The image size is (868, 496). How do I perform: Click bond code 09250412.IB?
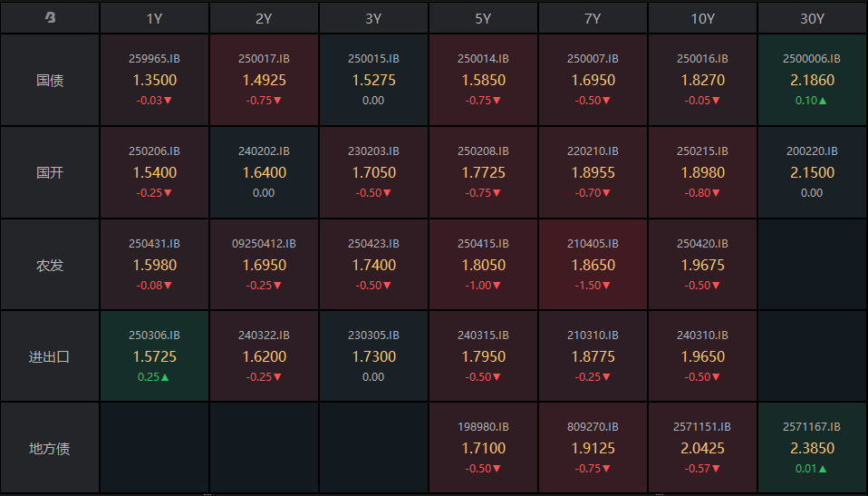(264, 243)
